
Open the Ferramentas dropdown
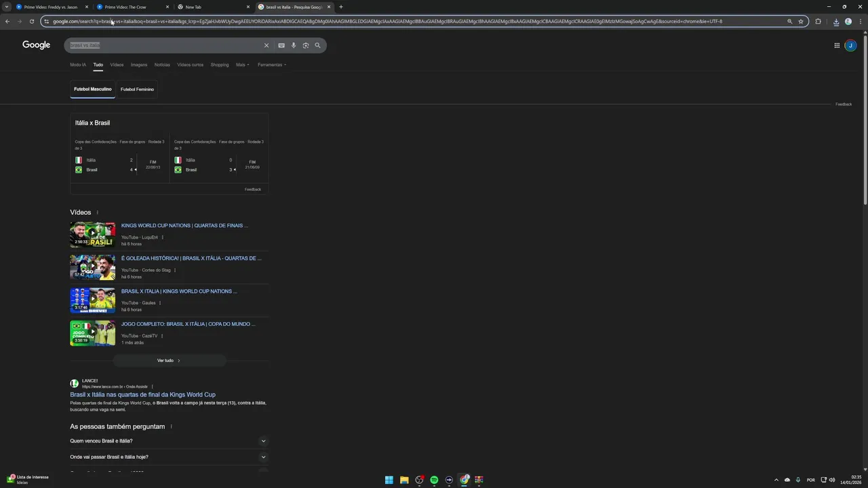coord(272,65)
